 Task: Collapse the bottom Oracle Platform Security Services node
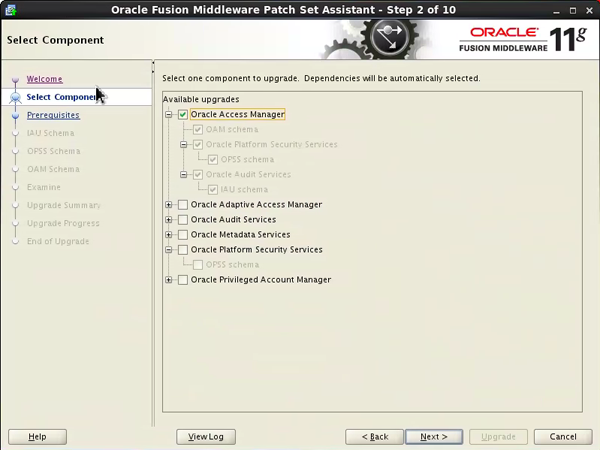tap(168, 249)
